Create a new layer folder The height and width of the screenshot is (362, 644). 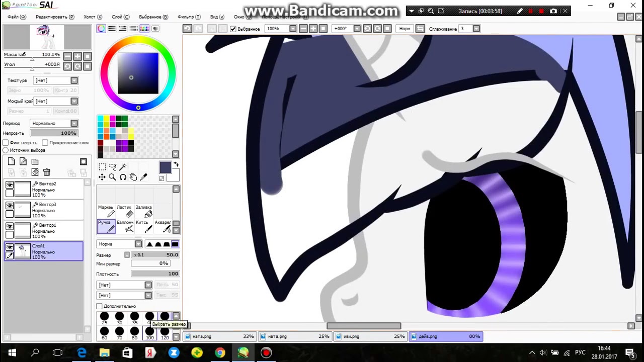[x=35, y=161]
